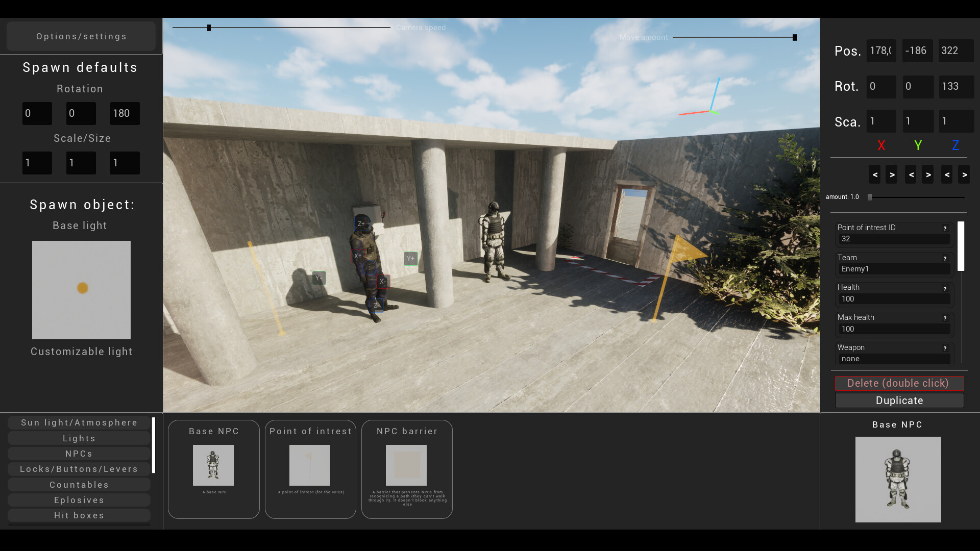The image size is (980, 551).
Task: Click the Z+ gizmo handle on NPC
Action: [x=361, y=224]
